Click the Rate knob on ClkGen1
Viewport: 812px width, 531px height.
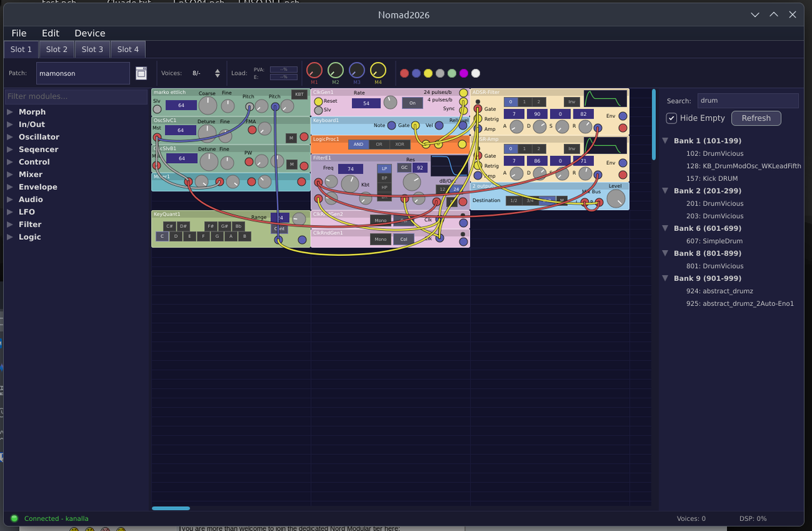tap(391, 102)
